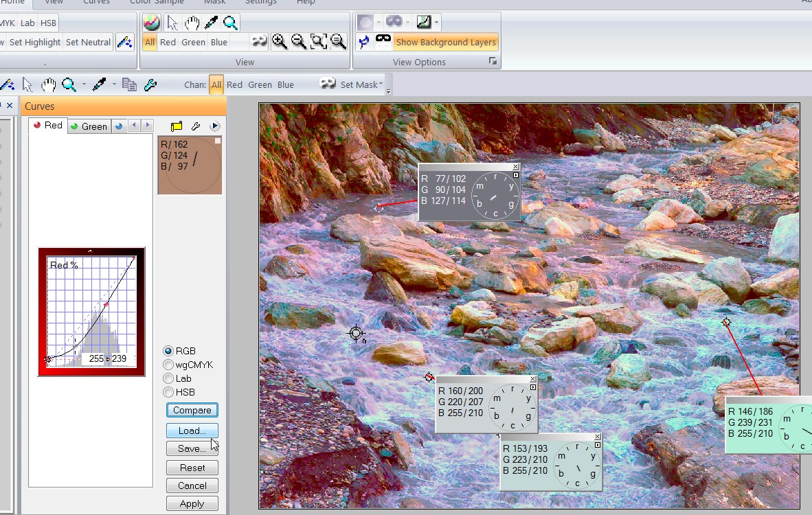Close the side pane left of Curves
Viewport: 812px width, 515px height.
click(x=10, y=105)
